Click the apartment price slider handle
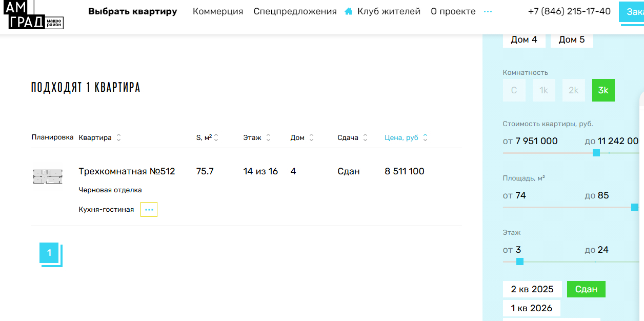The image size is (644, 321). pyautogui.click(x=596, y=153)
